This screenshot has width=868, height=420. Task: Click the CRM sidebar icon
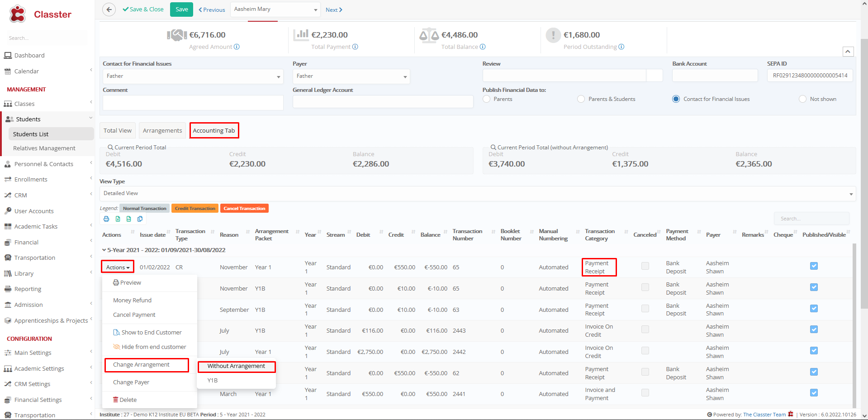(8, 195)
